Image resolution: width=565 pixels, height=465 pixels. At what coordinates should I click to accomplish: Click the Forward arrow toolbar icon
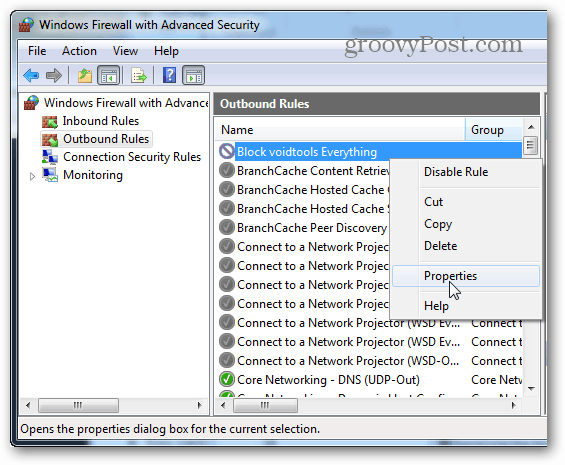coord(54,76)
